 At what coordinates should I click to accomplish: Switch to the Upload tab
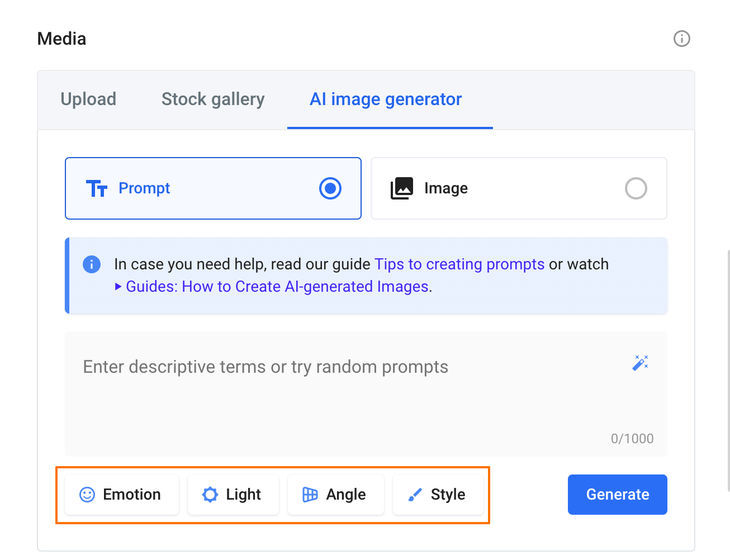point(88,99)
